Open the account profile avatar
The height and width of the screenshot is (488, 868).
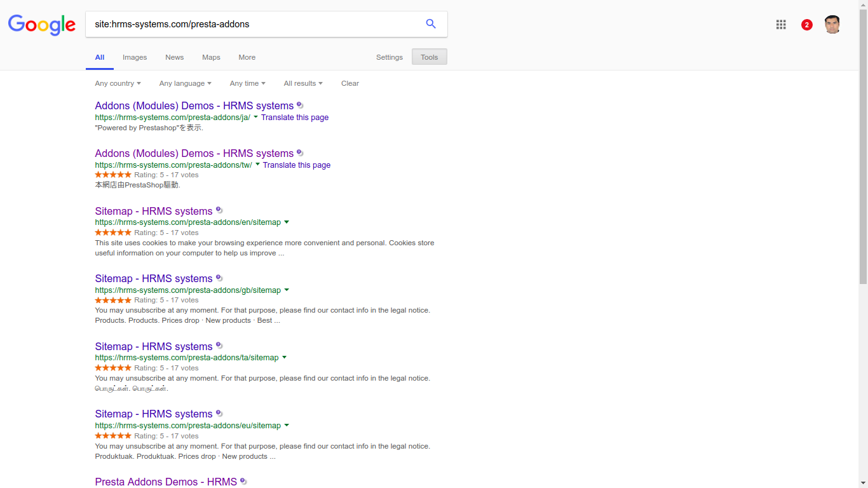click(832, 25)
